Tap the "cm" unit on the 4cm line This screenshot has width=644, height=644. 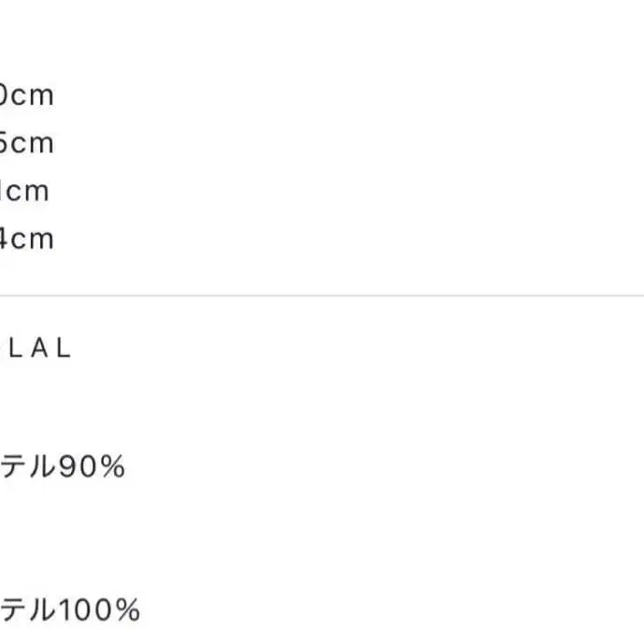click(x=34, y=239)
